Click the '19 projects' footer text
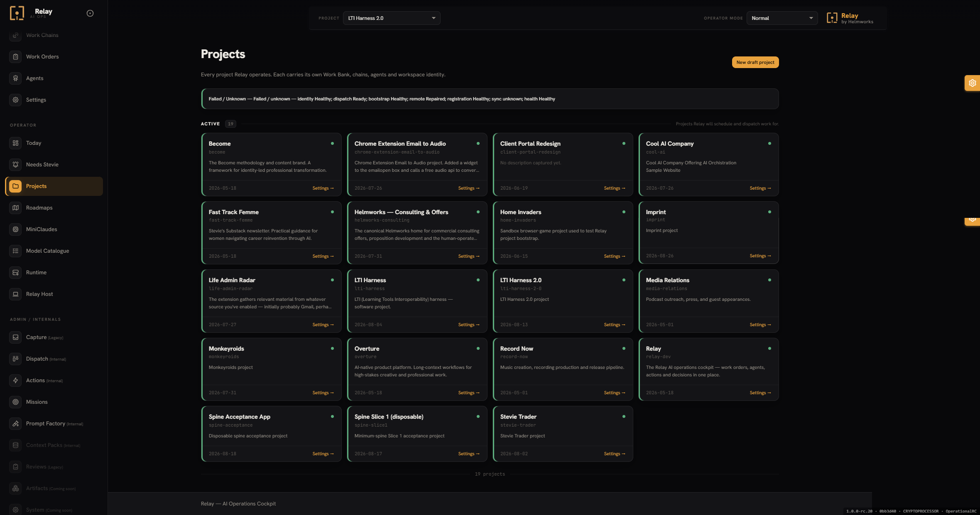 [490, 474]
